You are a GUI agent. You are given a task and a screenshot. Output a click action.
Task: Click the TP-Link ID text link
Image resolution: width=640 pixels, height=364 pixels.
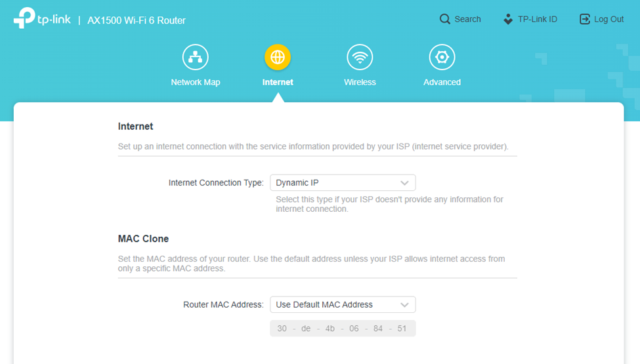pos(537,19)
